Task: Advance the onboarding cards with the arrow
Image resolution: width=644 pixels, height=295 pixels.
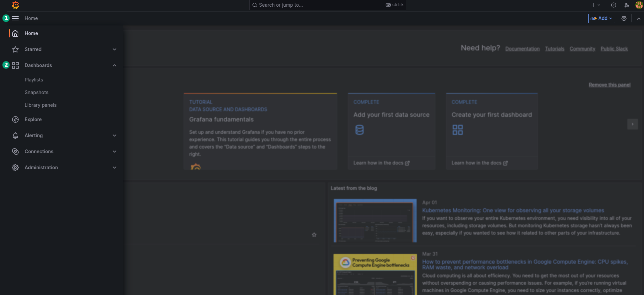Action: click(632, 124)
